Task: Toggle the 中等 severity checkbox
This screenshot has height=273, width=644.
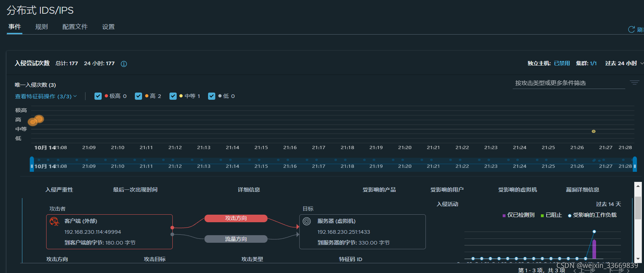Action: pos(173,96)
